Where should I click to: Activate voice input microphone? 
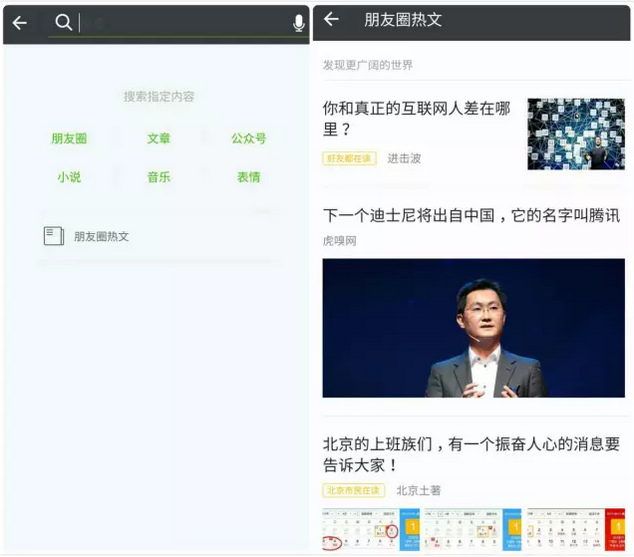click(299, 23)
